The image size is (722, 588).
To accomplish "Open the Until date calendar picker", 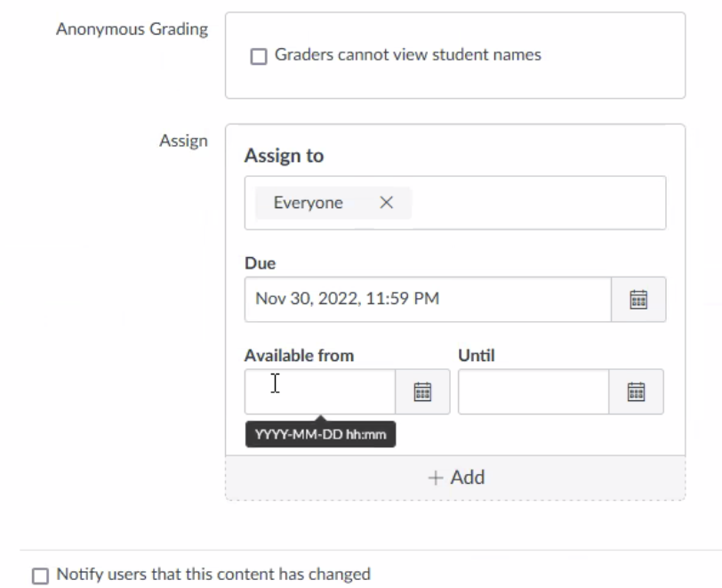I will (x=636, y=391).
